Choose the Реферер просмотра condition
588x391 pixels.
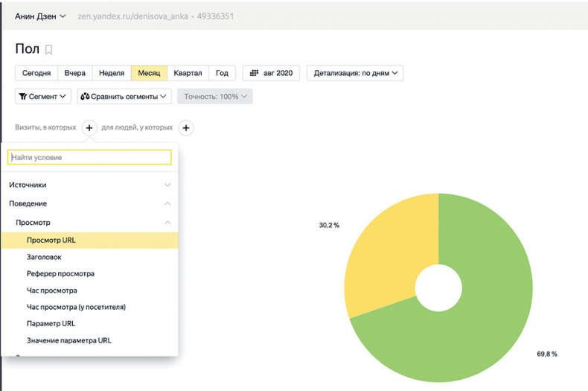tap(60, 273)
